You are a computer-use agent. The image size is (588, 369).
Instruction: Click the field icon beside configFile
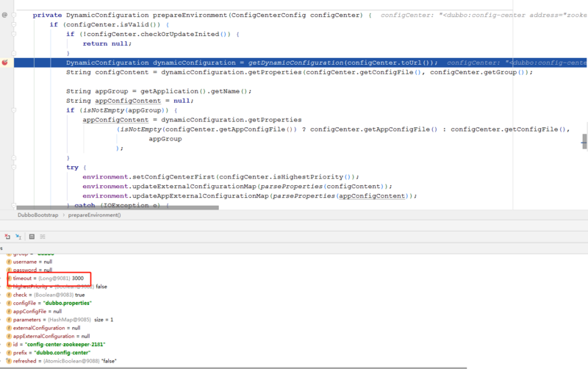click(x=9, y=303)
